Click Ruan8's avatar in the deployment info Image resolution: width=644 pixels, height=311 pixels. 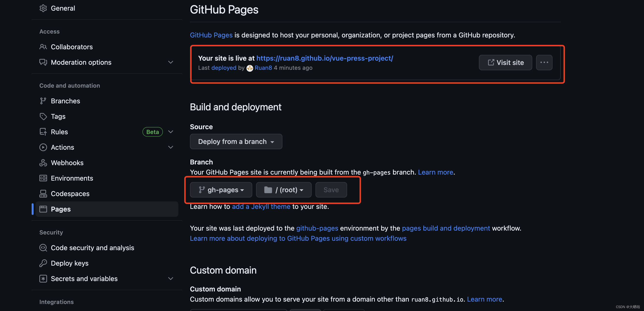[250, 68]
